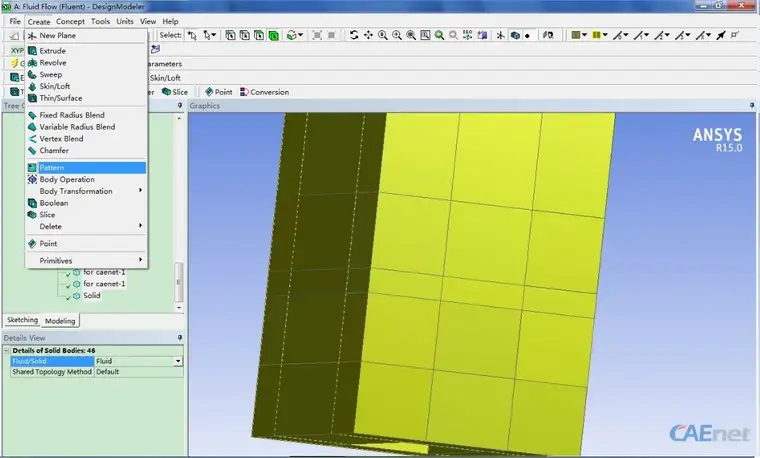Screen dimensions: 760x458
Task: Click Slice button in feature toolbar
Action: [174, 92]
